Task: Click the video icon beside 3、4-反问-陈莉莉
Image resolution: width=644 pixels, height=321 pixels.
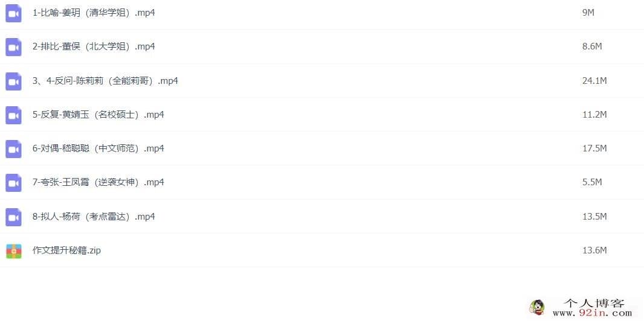Action: pyautogui.click(x=13, y=81)
